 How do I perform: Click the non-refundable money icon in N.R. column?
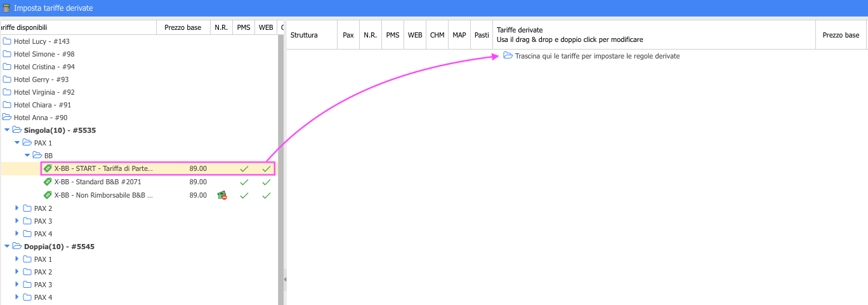tap(221, 195)
